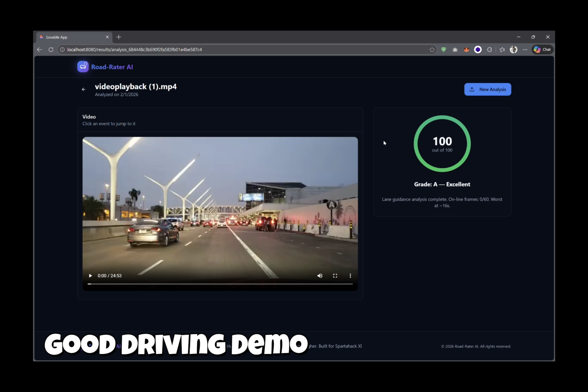Reload the page
This screenshot has height=392, width=588.
pos(51,49)
